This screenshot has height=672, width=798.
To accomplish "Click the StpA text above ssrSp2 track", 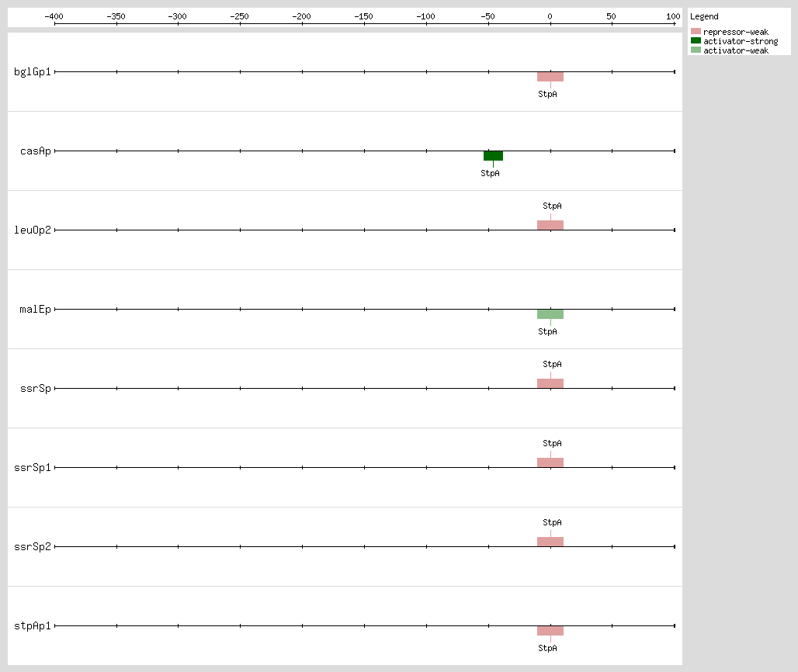I will [552, 522].
